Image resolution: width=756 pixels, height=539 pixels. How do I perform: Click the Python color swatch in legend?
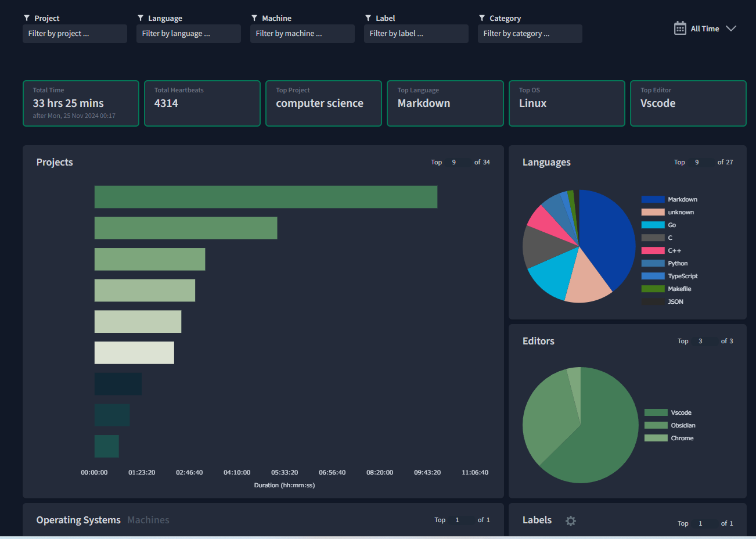[x=653, y=263]
